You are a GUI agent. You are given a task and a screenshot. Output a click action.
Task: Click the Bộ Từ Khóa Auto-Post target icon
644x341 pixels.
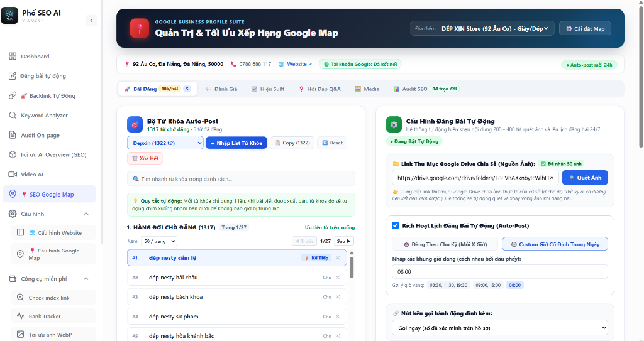pyautogui.click(x=135, y=125)
